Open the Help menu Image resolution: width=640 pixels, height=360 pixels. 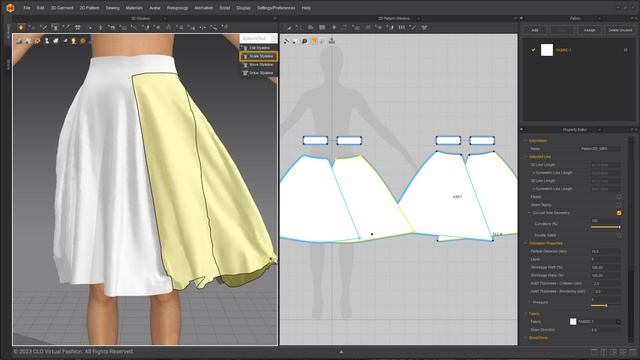(x=306, y=8)
